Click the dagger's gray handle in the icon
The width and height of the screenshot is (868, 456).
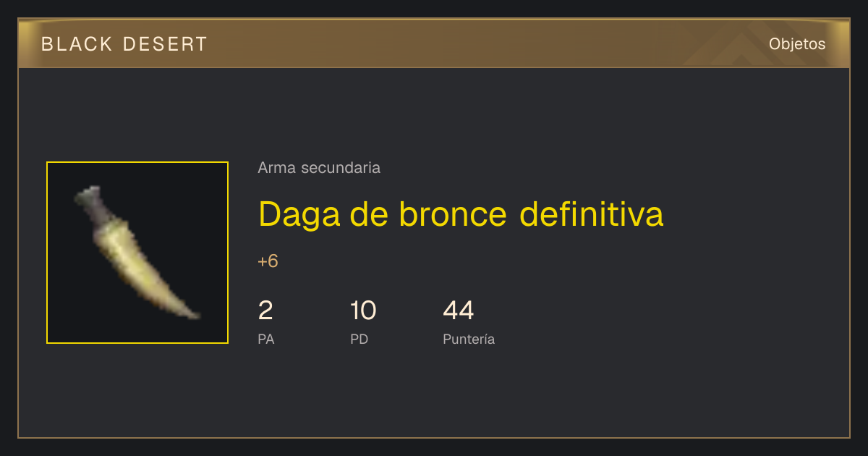93,205
